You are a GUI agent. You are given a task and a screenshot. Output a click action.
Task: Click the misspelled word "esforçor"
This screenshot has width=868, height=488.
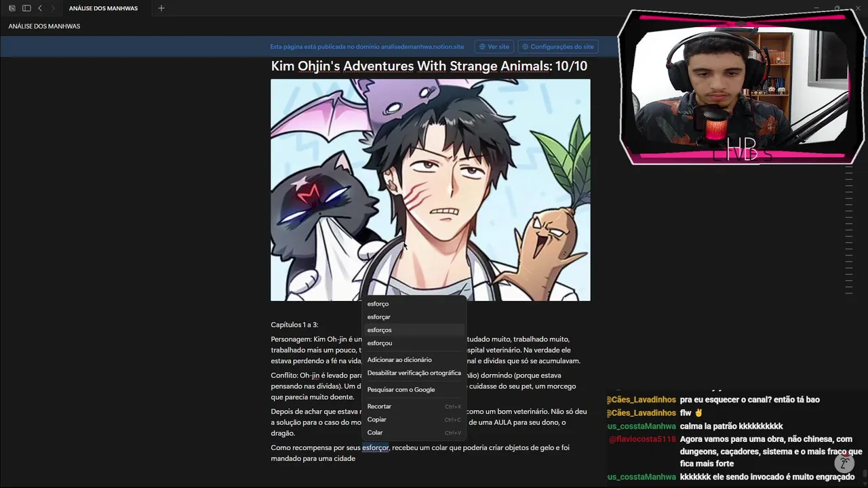[x=375, y=448]
